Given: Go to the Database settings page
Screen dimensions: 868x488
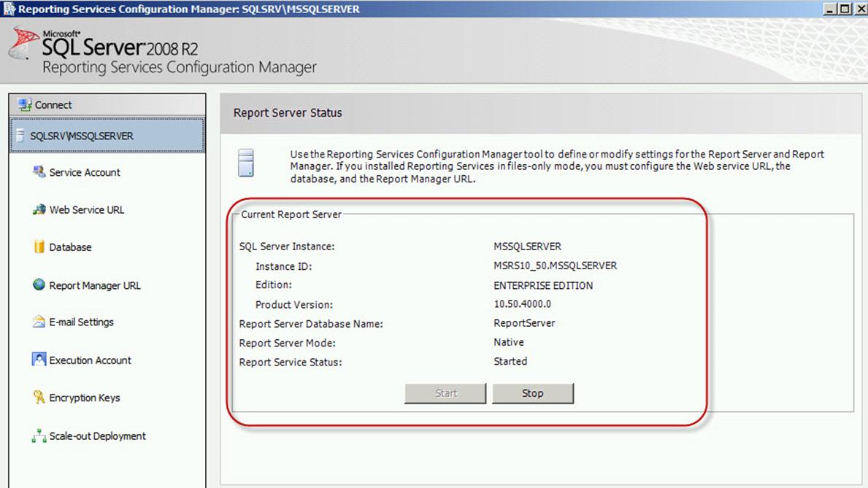Looking at the screenshot, I should (x=70, y=247).
